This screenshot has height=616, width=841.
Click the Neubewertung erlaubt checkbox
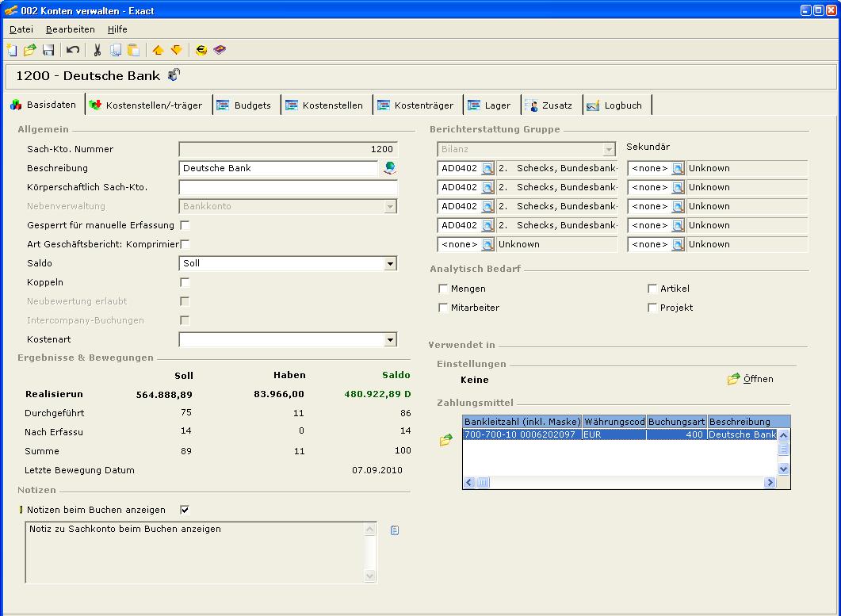(x=185, y=301)
